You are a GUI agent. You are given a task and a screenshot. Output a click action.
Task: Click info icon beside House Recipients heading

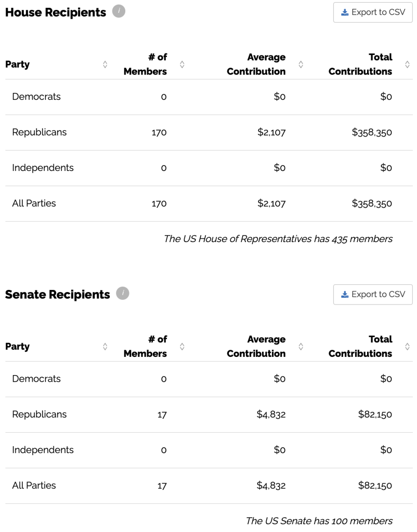119,11
